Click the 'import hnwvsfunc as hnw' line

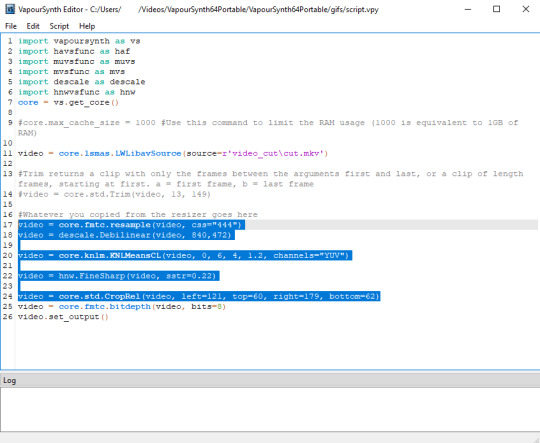(76, 92)
